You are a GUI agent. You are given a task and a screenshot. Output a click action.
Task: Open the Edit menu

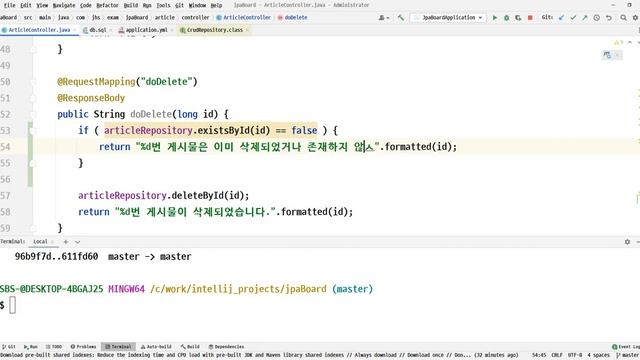(x=26, y=5)
